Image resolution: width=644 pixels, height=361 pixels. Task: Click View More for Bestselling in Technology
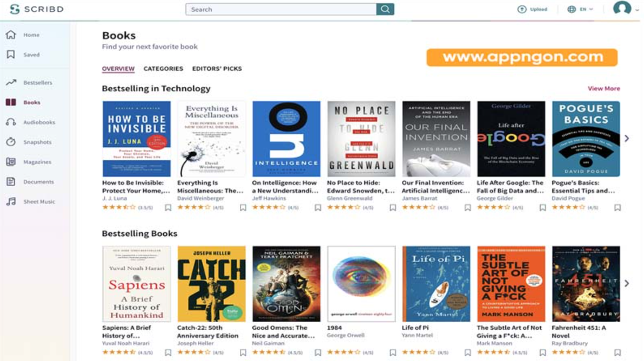click(603, 88)
